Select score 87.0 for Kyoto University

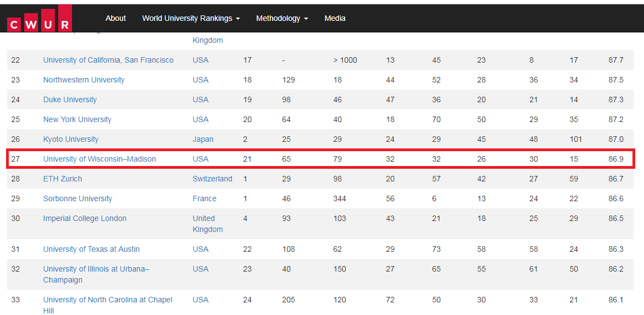pyautogui.click(x=615, y=139)
